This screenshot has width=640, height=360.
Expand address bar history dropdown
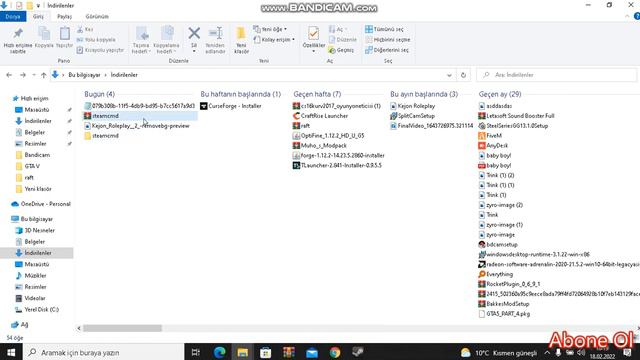449,75
